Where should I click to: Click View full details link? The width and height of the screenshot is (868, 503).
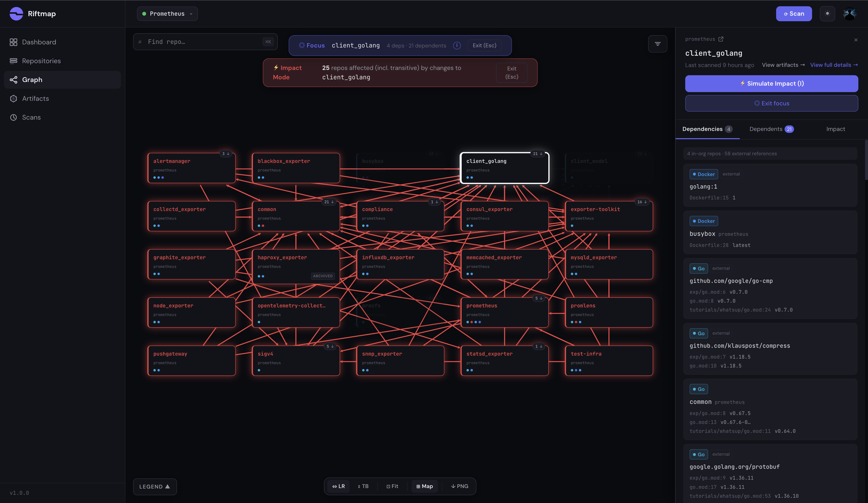834,65
